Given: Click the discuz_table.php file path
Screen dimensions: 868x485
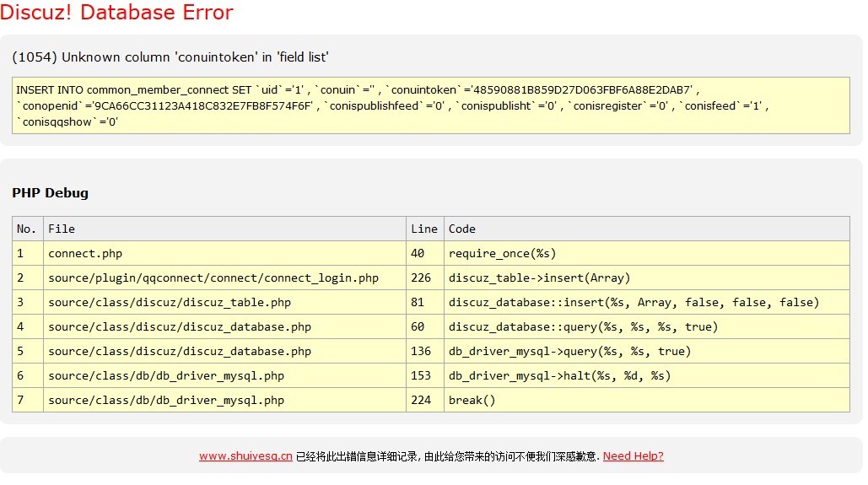Looking at the screenshot, I should [x=170, y=302].
